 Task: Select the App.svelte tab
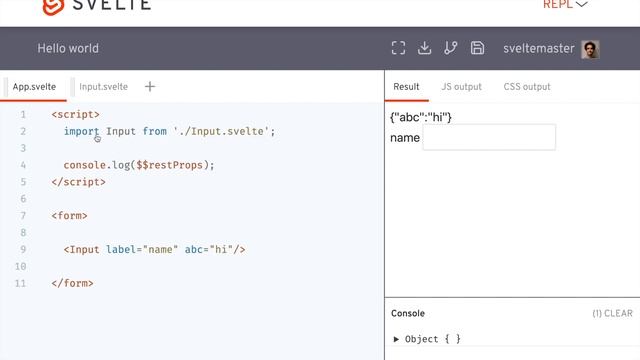tap(34, 87)
